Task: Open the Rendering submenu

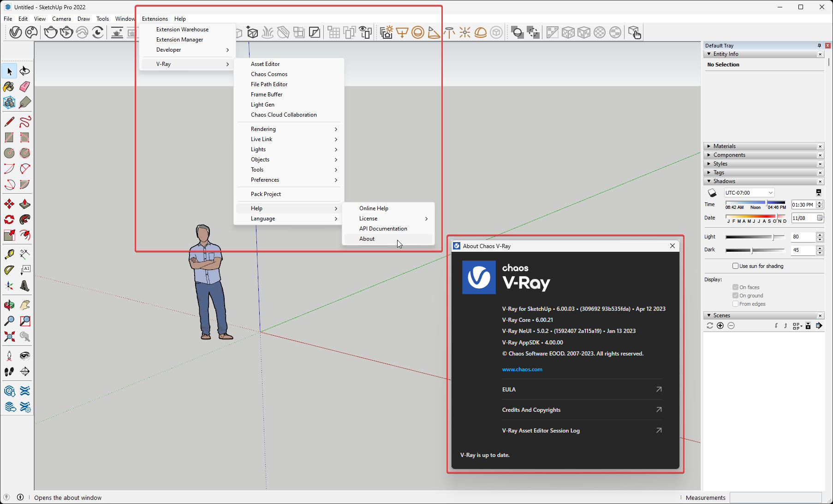Action: tap(289, 129)
